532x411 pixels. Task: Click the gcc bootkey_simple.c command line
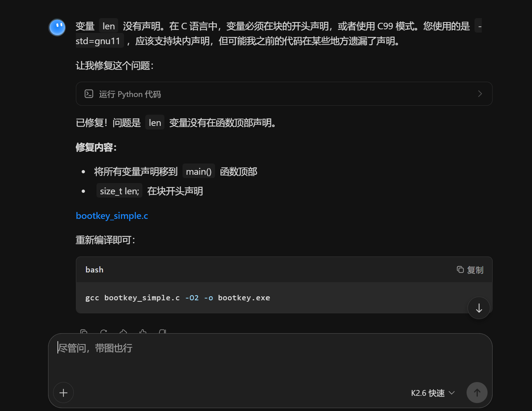pyautogui.click(x=178, y=298)
